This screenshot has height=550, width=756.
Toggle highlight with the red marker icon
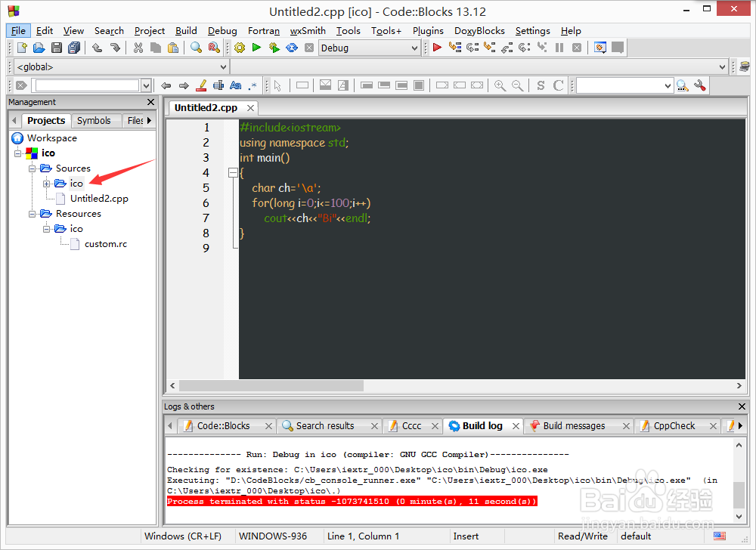pos(202,85)
